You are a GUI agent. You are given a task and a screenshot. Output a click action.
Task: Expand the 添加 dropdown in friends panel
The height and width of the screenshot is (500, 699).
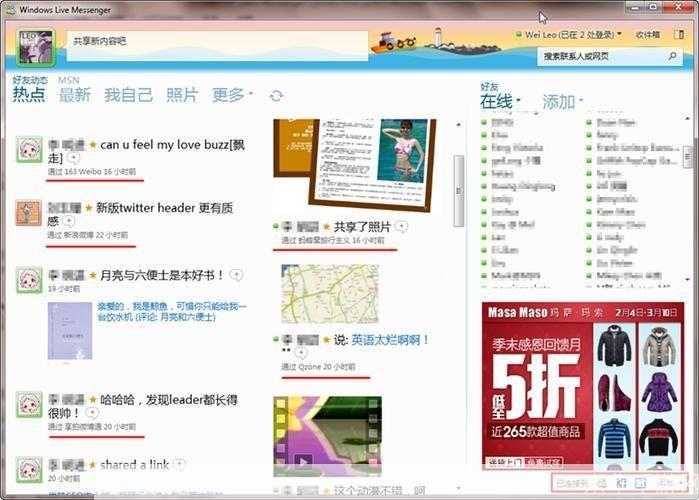[x=562, y=102]
